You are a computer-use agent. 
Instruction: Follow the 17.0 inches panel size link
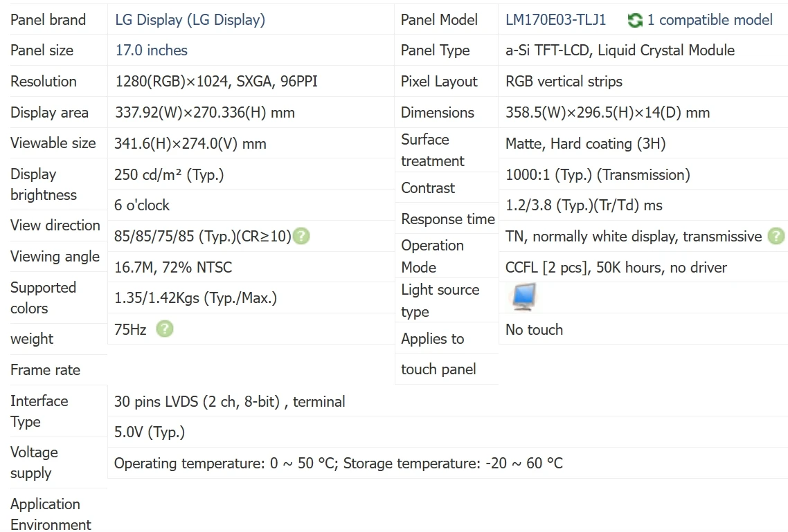coord(151,51)
